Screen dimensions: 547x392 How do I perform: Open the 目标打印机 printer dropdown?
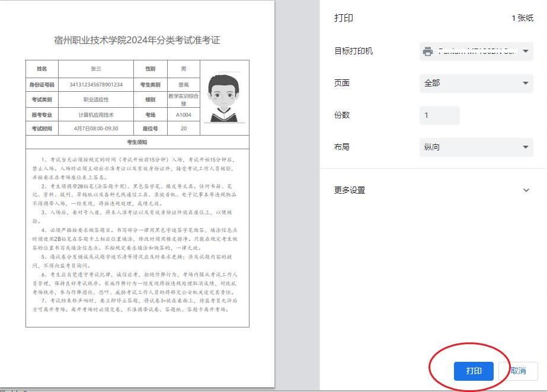pyautogui.click(x=476, y=52)
